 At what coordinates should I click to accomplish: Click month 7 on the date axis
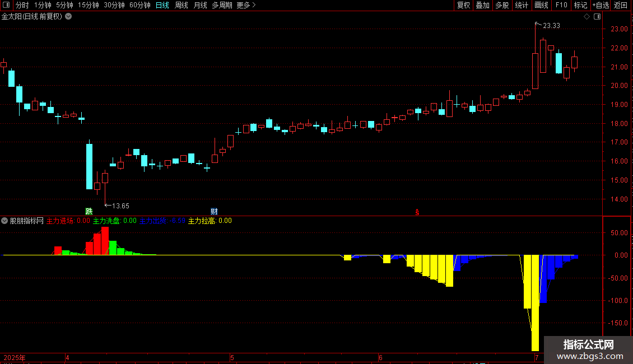(537, 357)
